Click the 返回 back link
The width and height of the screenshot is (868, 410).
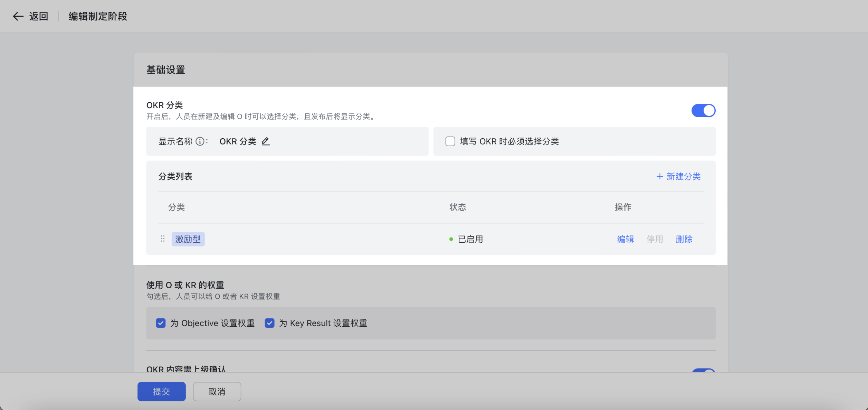coord(39,16)
